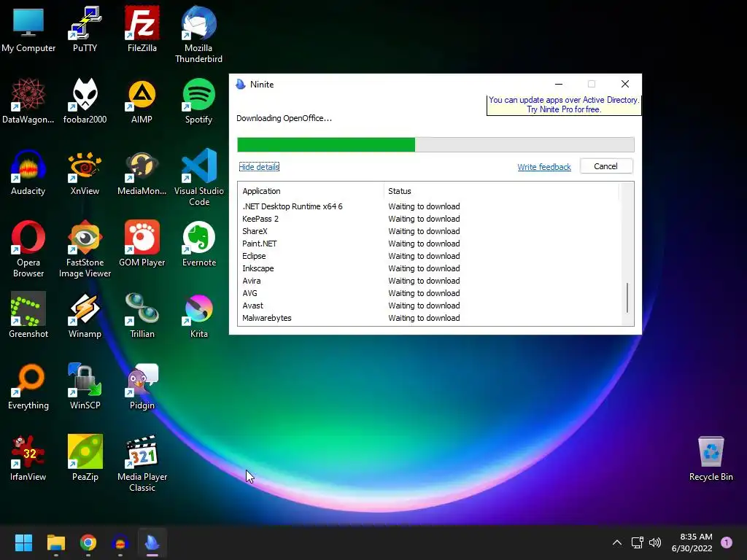Open Google Chrome from the taskbar
747x560 pixels.
88,542
